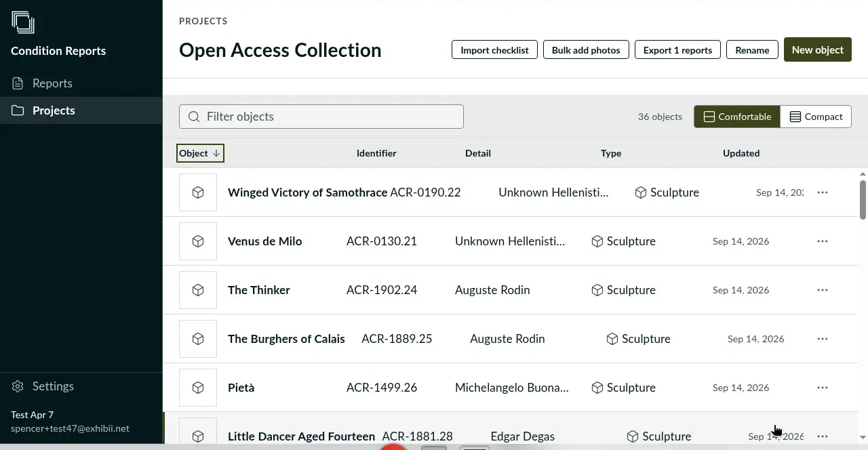Open more options for Pietà
Image resolution: width=868 pixels, height=450 pixels.
pos(823,388)
